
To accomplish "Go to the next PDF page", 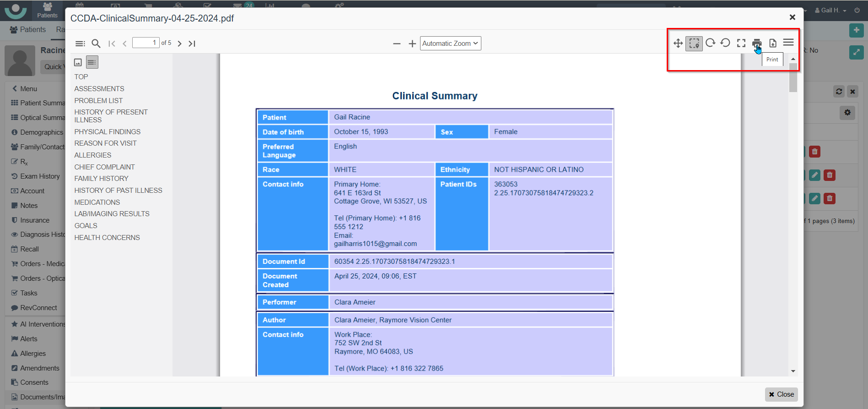I will pyautogui.click(x=179, y=44).
